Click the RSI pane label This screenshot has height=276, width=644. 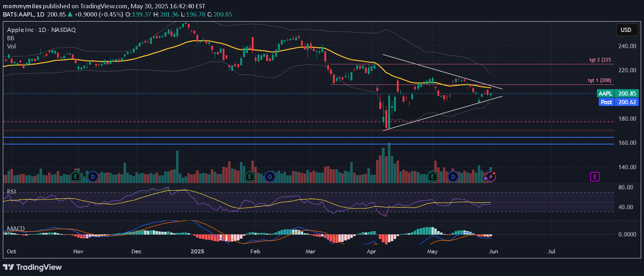pyautogui.click(x=11, y=192)
